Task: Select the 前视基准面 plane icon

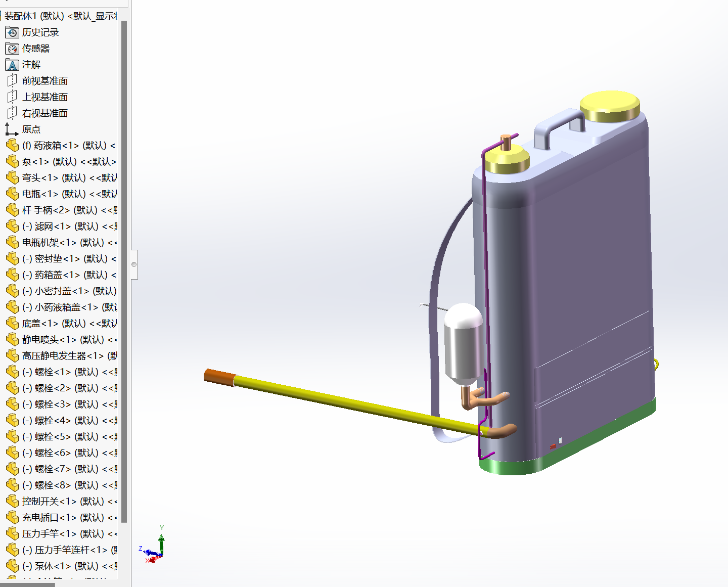Action: [x=12, y=81]
